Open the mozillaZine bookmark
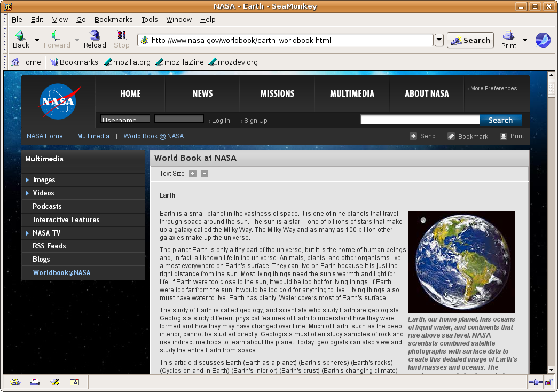The width and height of the screenshot is (558, 392). coord(179,62)
